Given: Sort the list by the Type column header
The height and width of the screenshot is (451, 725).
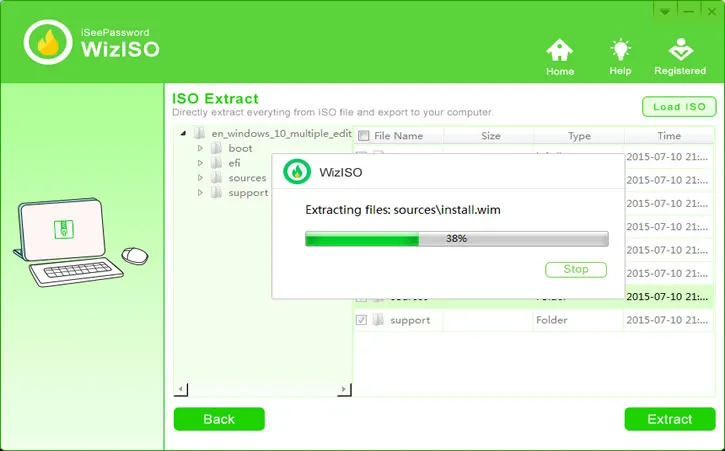Looking at the screenshot, I should click(x=579, y=136).
